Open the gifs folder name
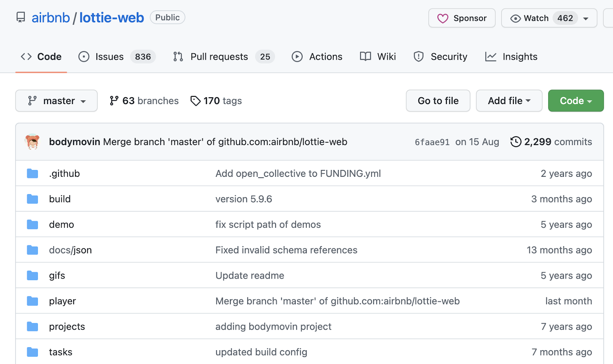Screen dimensions: 613x364 pyautogui.click(x=57, y=276)
